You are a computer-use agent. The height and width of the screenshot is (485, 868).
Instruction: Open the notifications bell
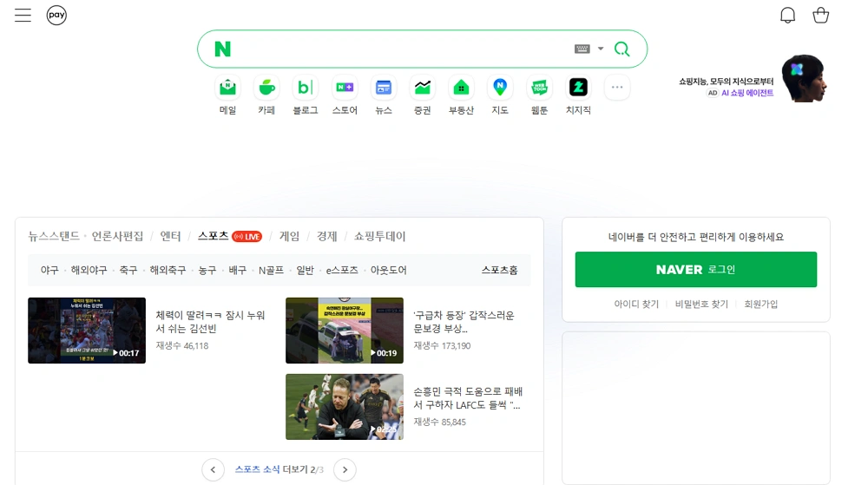787,16
